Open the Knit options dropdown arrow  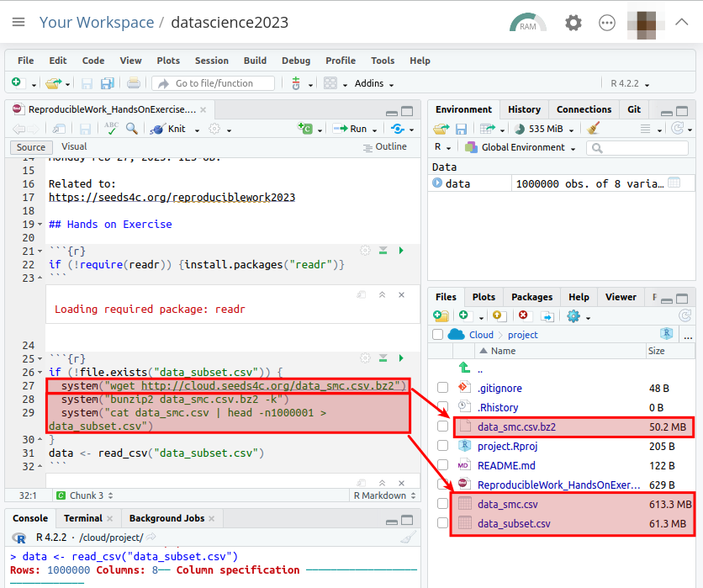[197, 130]
